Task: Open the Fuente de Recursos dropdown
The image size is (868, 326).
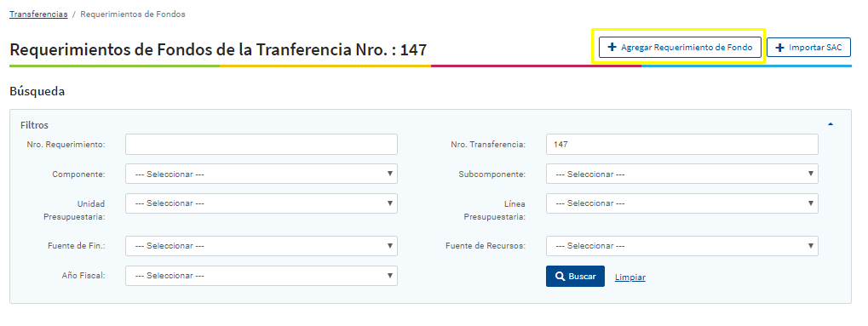Action: [682, 246]
